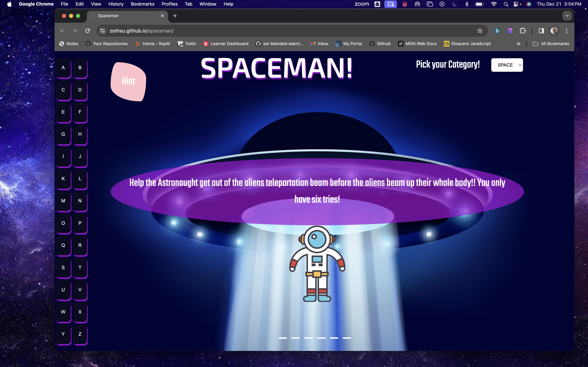This screenshot has width=588, height=367.
Task: Guess the letter E key
Action: (x=63, y=112)
